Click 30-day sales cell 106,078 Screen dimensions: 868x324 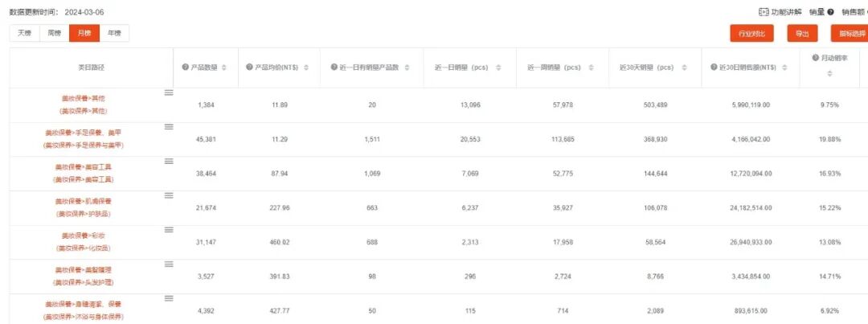(655, 207)
